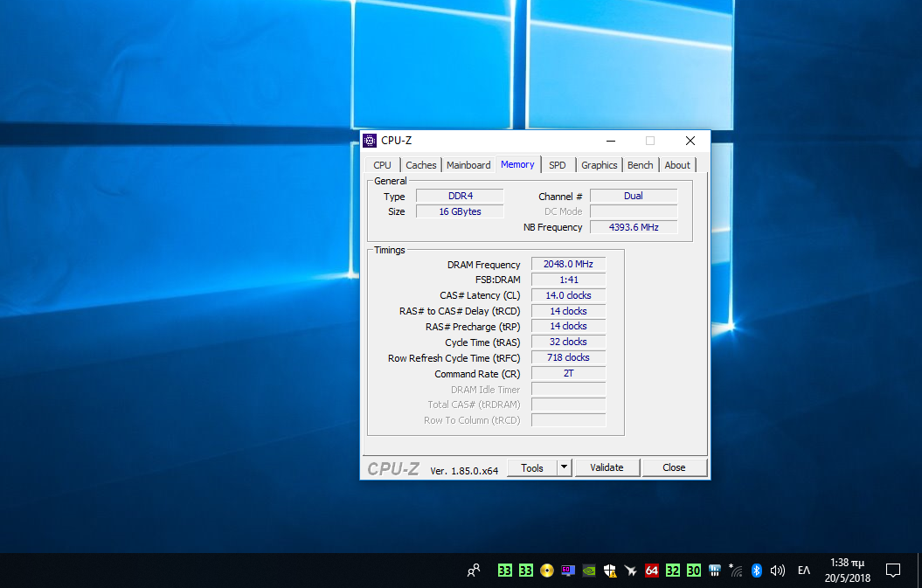Click the empty Row To Column field

point(568,420)
